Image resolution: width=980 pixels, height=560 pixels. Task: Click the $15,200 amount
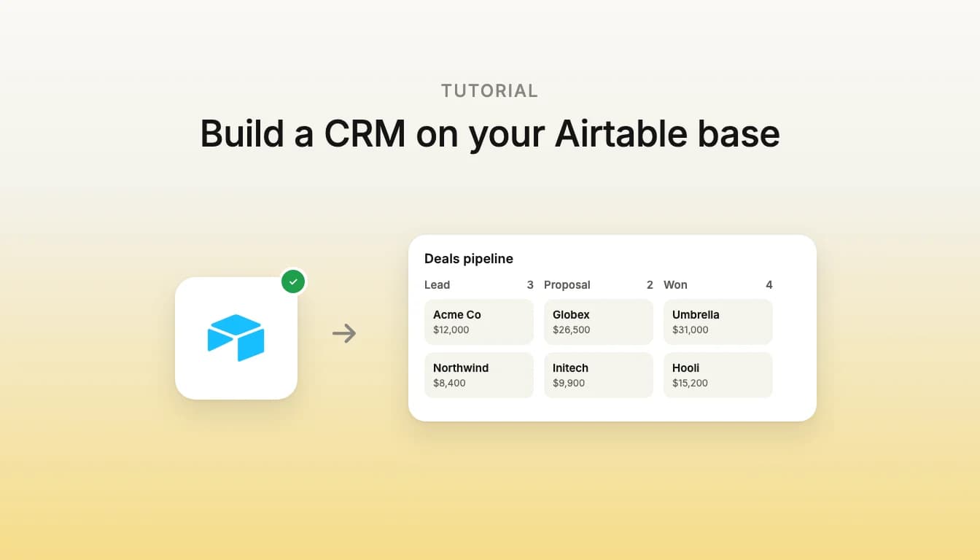point(690,383)
